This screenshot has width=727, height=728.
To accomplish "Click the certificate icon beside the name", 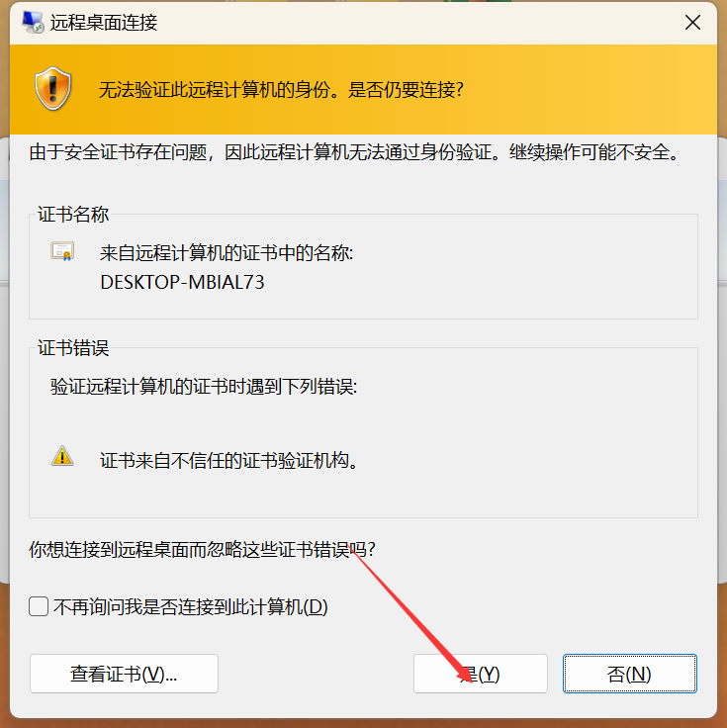I will pos(62,251).
